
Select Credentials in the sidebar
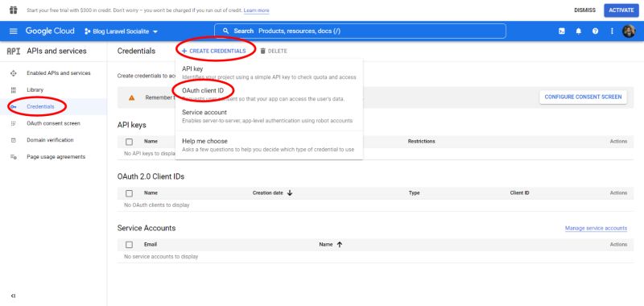click(x=40, y=107)
